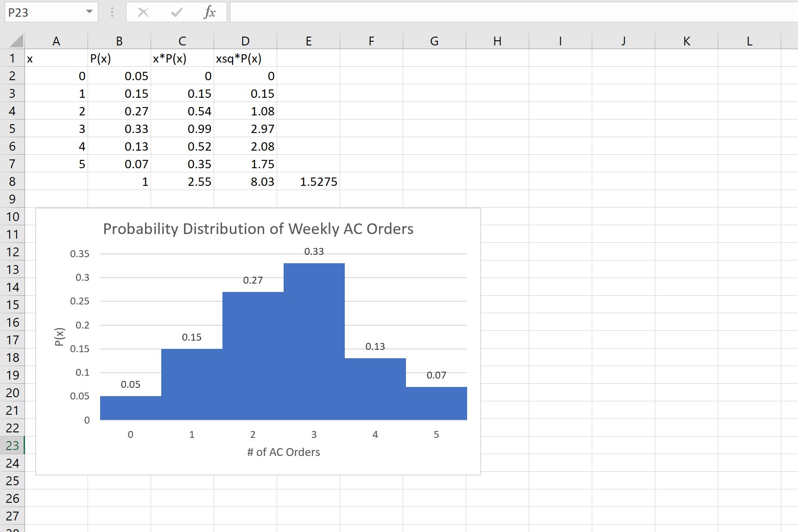Click the chart bar for 2 orders
Viewport: 798px width, 532px height.
click(x=253, y=356)
